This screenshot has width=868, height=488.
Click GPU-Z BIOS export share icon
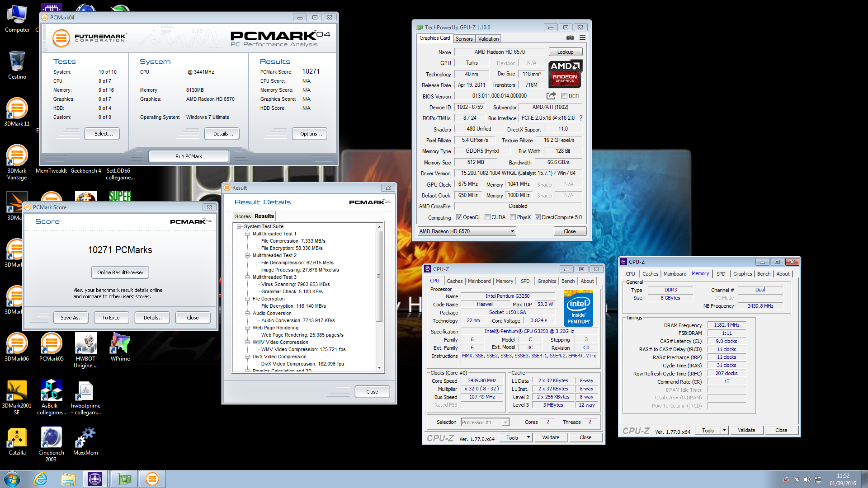click(x=551, y=96)
